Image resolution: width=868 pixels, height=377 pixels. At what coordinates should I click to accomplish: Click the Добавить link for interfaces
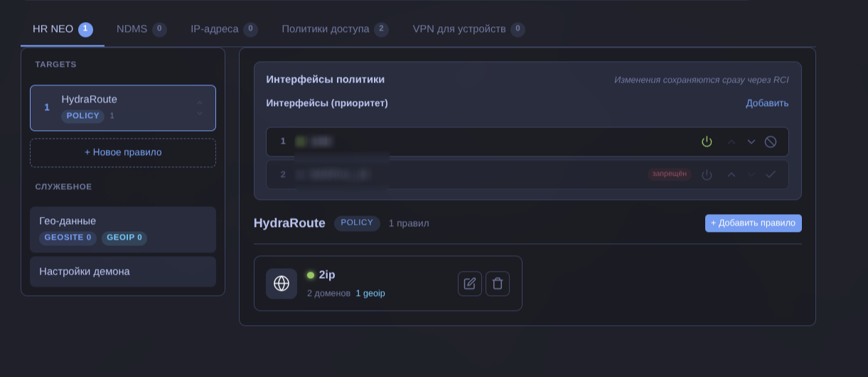pyautogui.click(x=767, y=103)
